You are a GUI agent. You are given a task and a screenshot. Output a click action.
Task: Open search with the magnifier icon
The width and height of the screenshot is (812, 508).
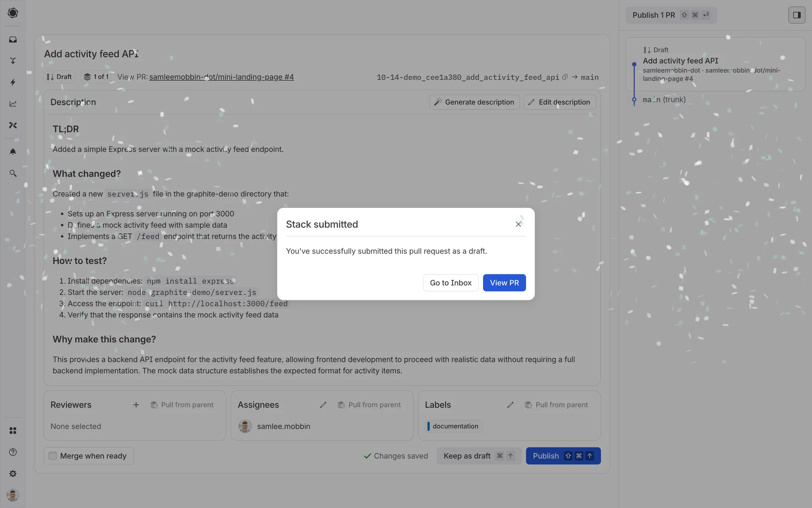tap(13, 174)
